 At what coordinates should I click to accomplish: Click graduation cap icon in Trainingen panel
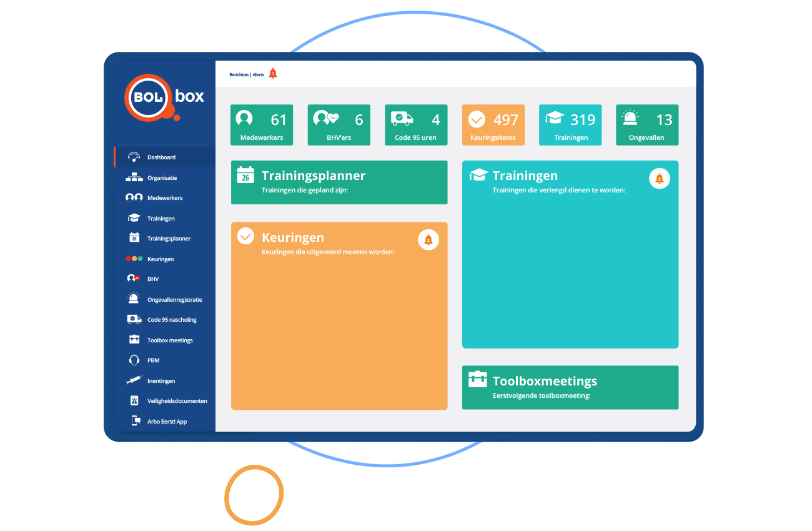(478, 174)
